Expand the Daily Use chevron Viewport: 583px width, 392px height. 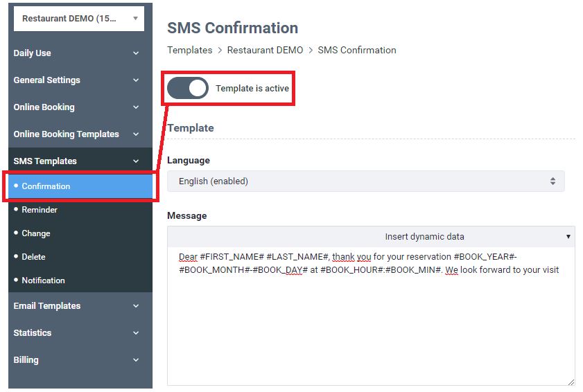[136, 53]
